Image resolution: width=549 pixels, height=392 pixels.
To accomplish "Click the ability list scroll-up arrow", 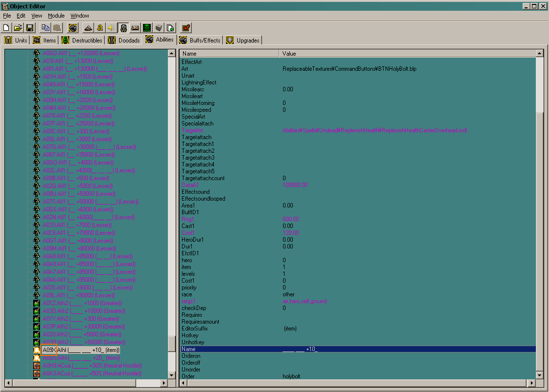I will coord(172,53).
